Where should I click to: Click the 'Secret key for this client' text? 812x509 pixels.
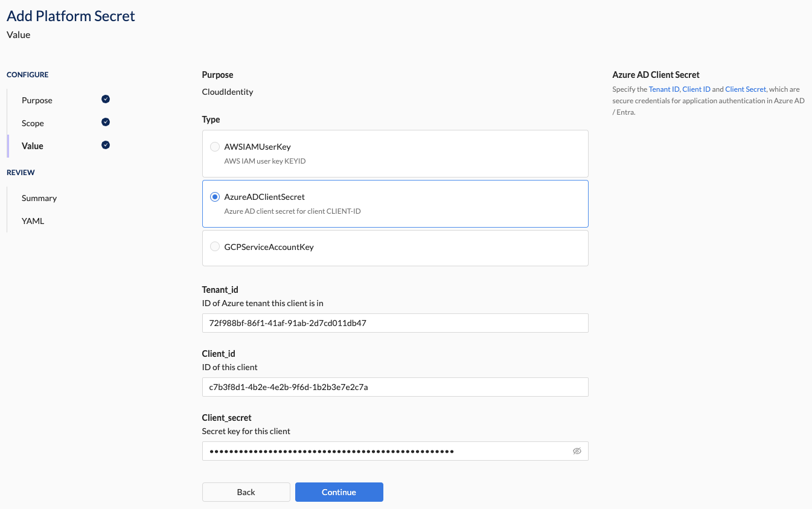[246, 431]
